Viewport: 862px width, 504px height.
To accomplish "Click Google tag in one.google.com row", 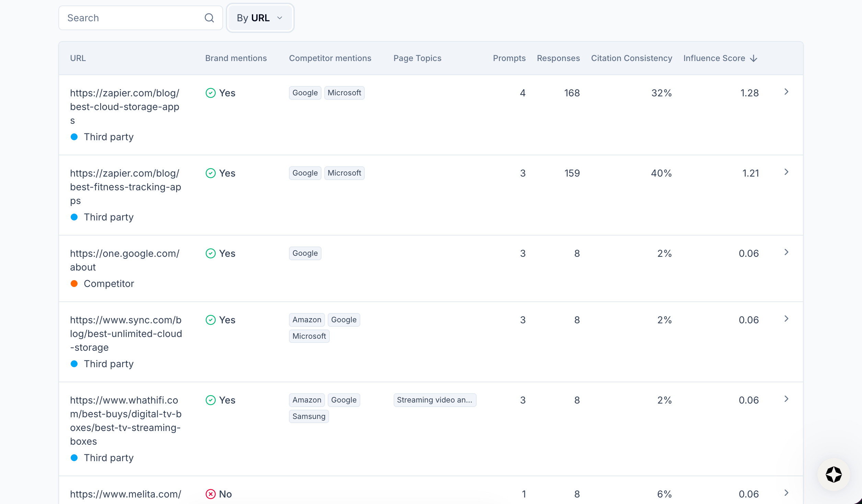I will click(x=305, y=253).
